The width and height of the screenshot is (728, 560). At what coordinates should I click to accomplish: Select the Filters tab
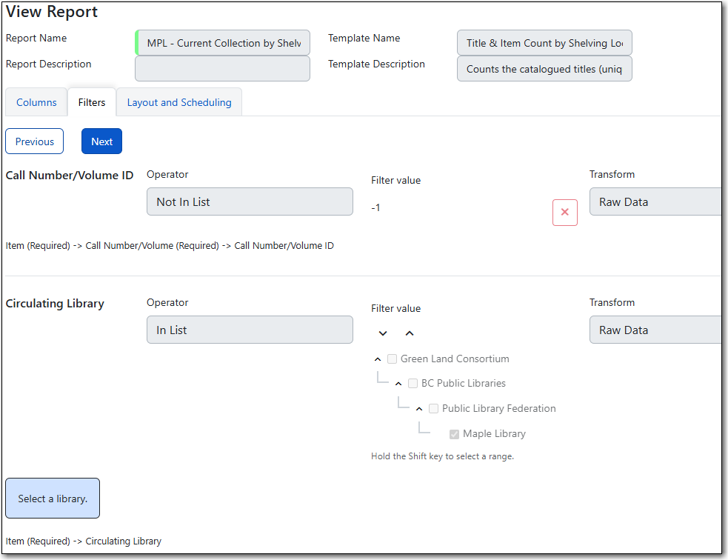(x=92, y=102)
